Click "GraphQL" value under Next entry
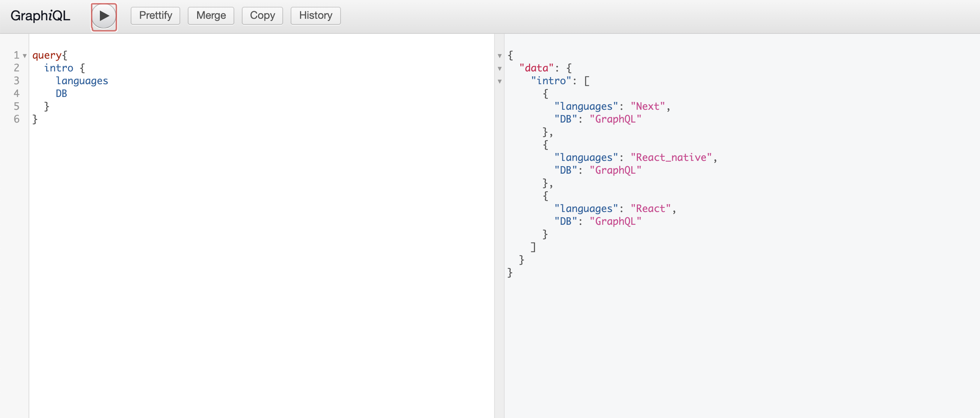Screen dimensions: 980x418 pos(615,119)
